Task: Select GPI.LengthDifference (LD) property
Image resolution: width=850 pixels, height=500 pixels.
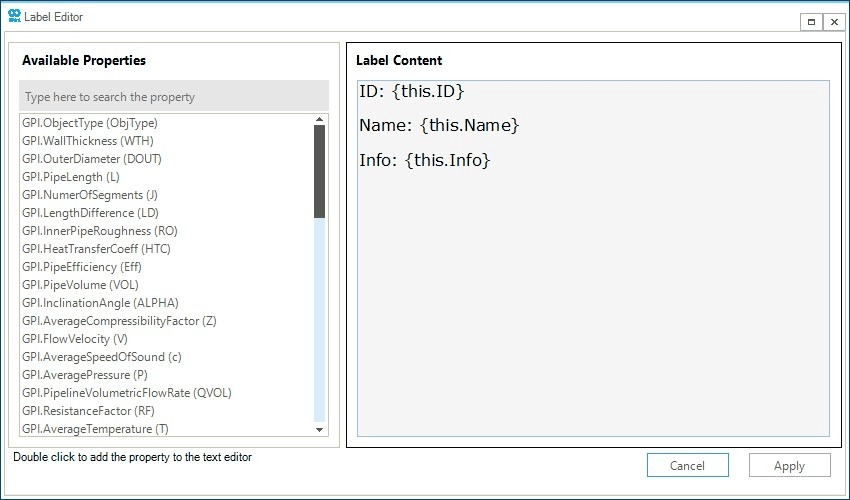Action: (x=91, y=213)
